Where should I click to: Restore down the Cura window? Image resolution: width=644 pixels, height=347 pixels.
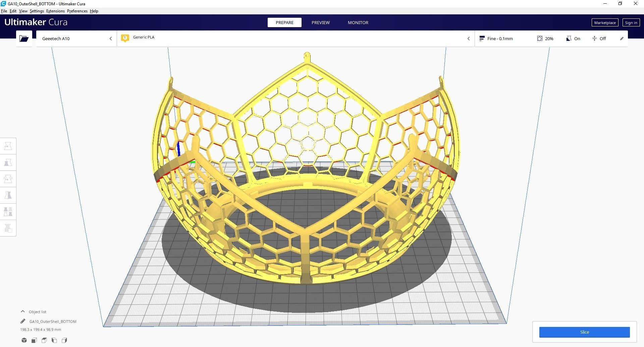point(620,4)
